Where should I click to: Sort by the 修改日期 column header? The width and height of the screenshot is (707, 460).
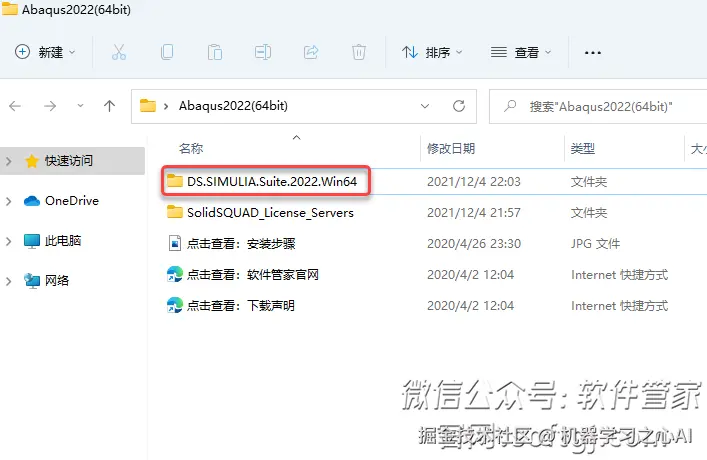(451, 148)
